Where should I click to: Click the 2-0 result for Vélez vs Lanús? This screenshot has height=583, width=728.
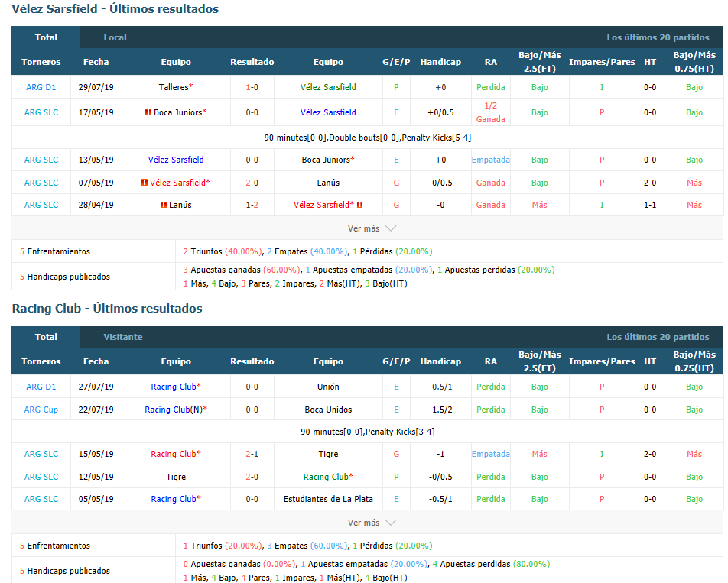click(252, 183)
